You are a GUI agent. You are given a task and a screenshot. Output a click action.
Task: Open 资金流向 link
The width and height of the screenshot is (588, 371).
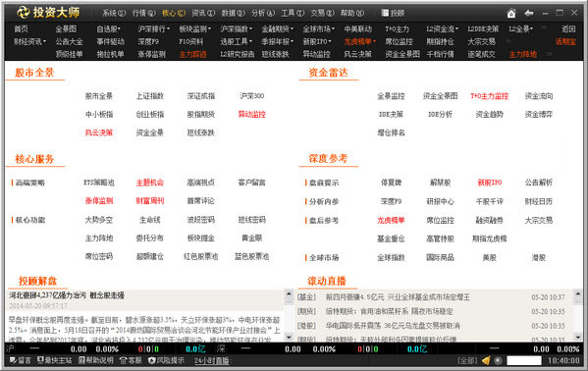(539, 96)
